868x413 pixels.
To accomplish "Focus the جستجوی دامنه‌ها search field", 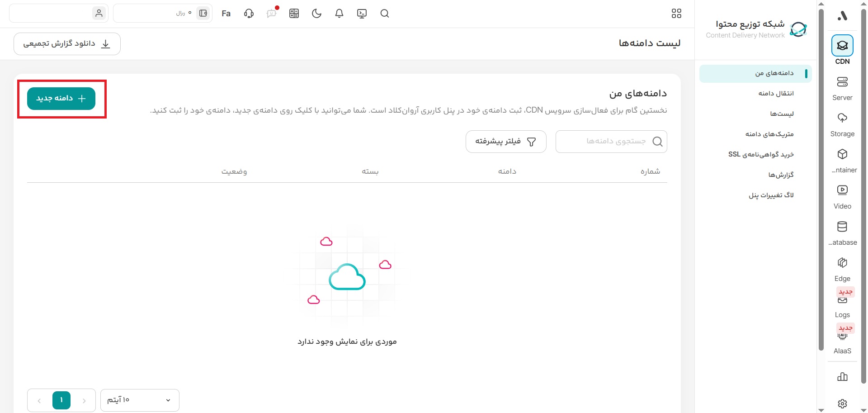I will tap(611, 142).
